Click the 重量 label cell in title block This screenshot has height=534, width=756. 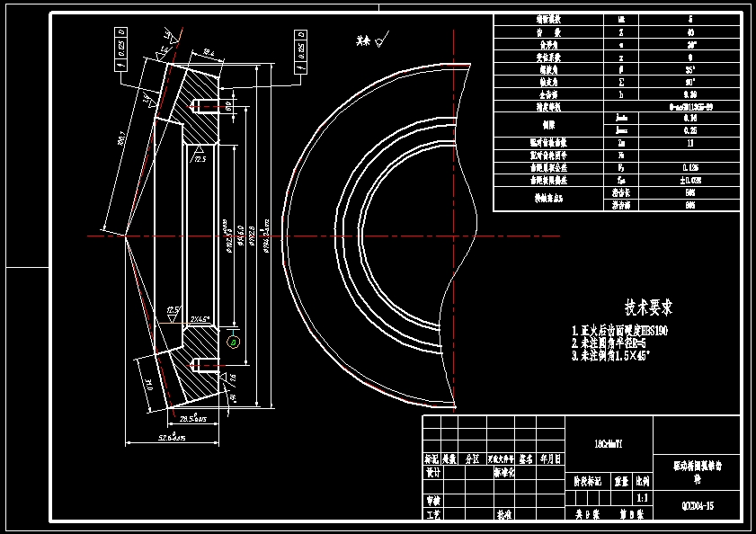coord(621,481)
